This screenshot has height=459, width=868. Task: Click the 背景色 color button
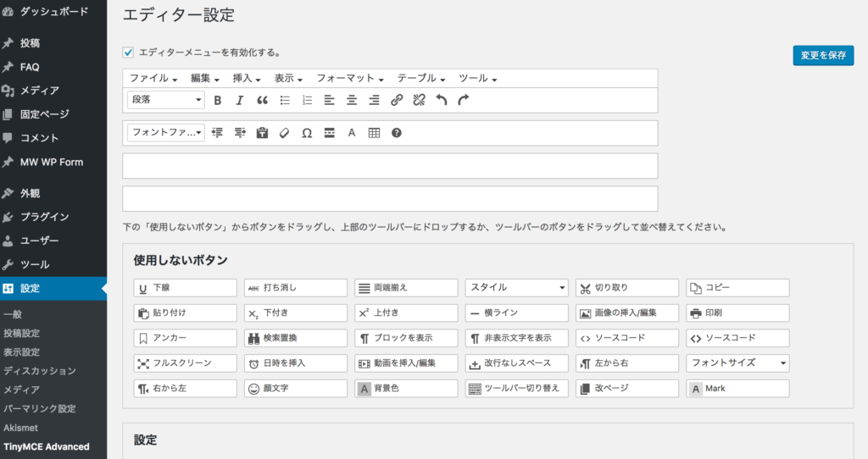[x=406, y=389]
